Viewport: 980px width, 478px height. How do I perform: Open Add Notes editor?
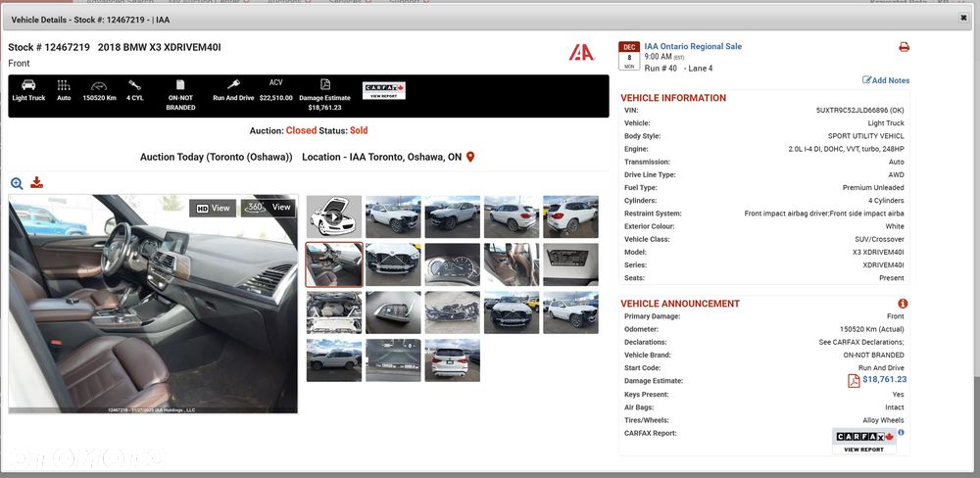(x=886, y=80)
